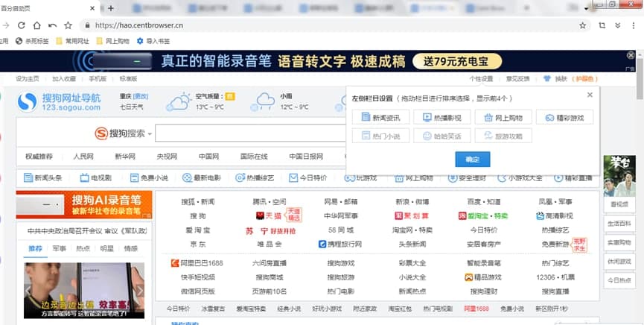Open the 阿里巴巴1688 link

tap(197, 263)
